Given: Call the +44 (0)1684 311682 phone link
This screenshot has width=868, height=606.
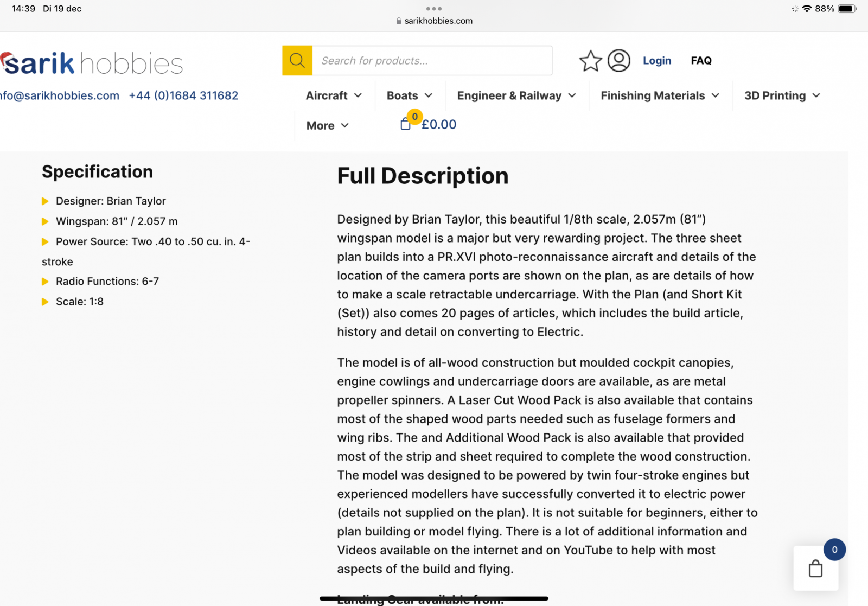Looking at the screenshot, I should [183, 95].
